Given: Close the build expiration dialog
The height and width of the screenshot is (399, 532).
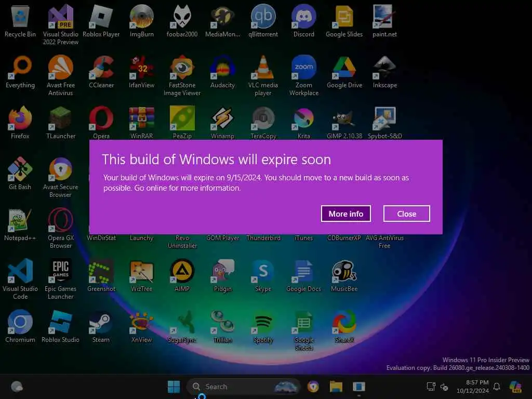Looking at the screenshot, I should pyautogui.click(x=406, y=214).
